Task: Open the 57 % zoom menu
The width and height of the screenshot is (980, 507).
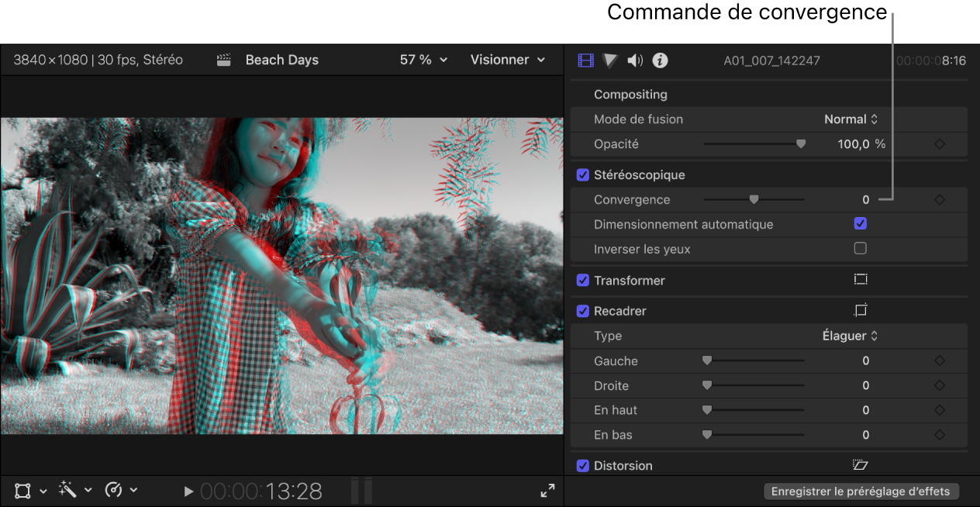Action: tap(423, 60)
